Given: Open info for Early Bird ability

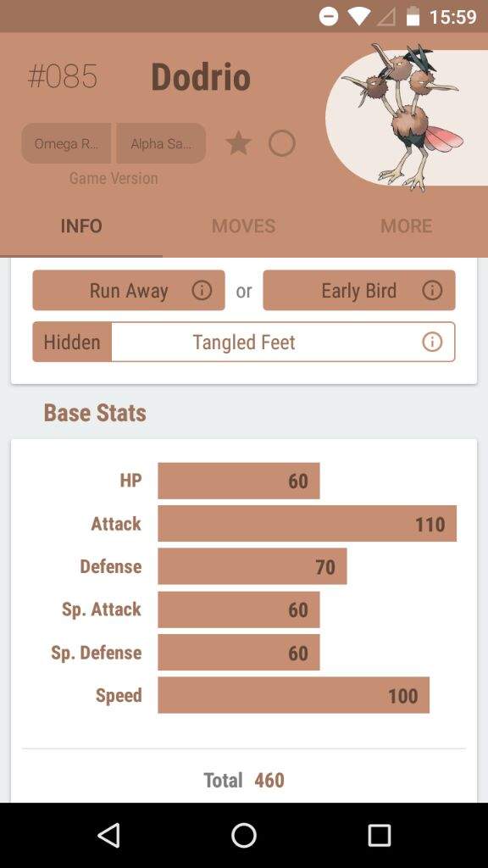Looking at the screenshot, I should (x=431, y=290).
